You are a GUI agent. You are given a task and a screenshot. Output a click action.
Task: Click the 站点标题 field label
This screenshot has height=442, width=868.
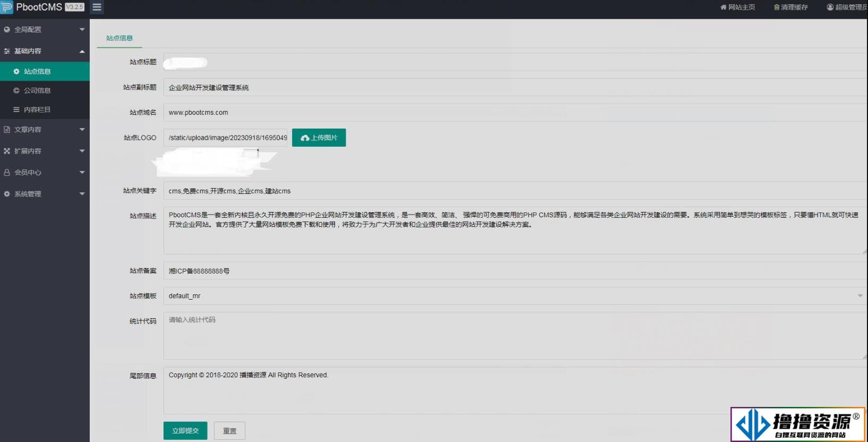click(x=143, y=62)
